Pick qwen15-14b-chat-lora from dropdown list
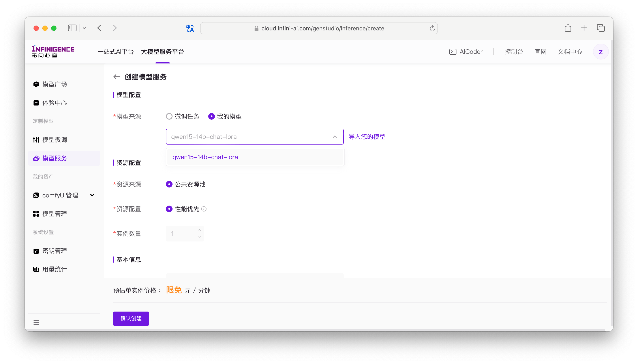 (255, 157)
